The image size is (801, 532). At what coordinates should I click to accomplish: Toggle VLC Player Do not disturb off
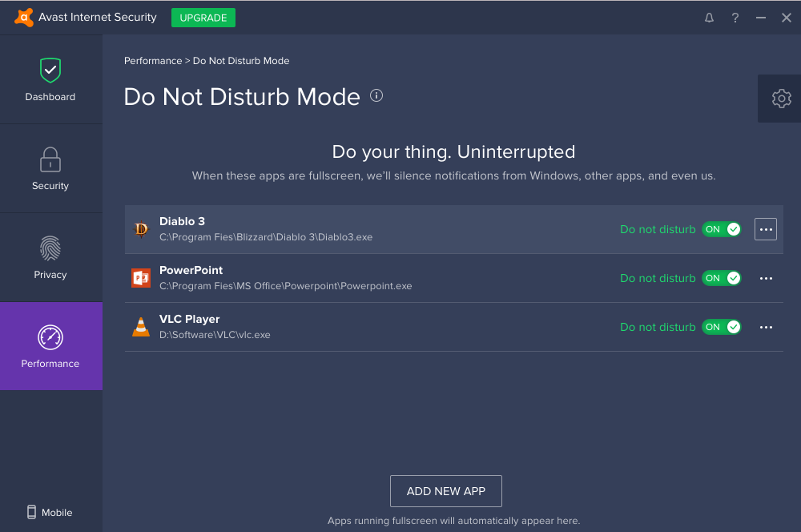[x=721, y=327]
